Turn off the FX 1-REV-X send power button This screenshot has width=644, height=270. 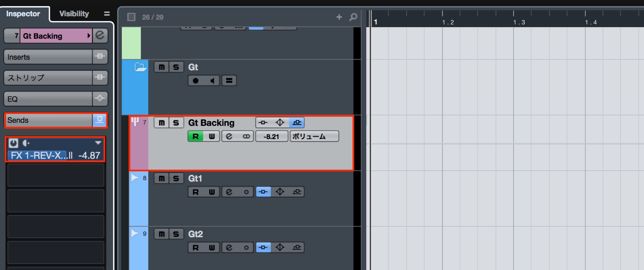coord(13,143)
